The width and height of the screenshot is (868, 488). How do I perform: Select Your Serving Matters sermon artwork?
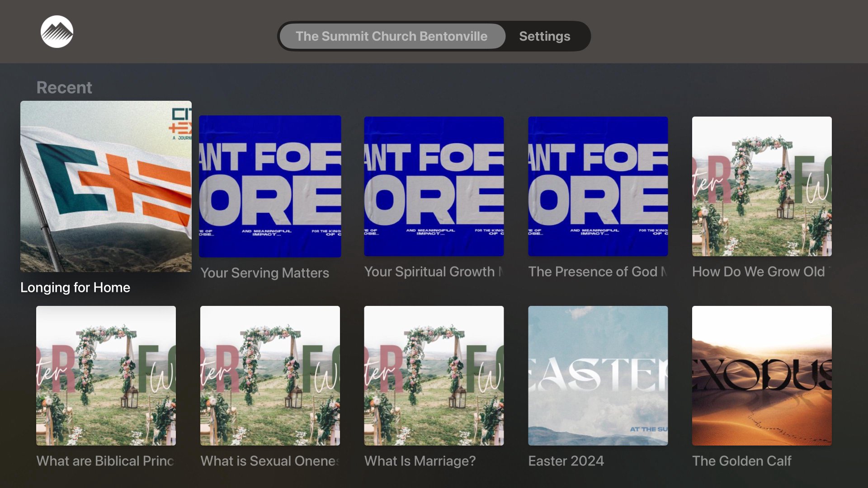270,186
